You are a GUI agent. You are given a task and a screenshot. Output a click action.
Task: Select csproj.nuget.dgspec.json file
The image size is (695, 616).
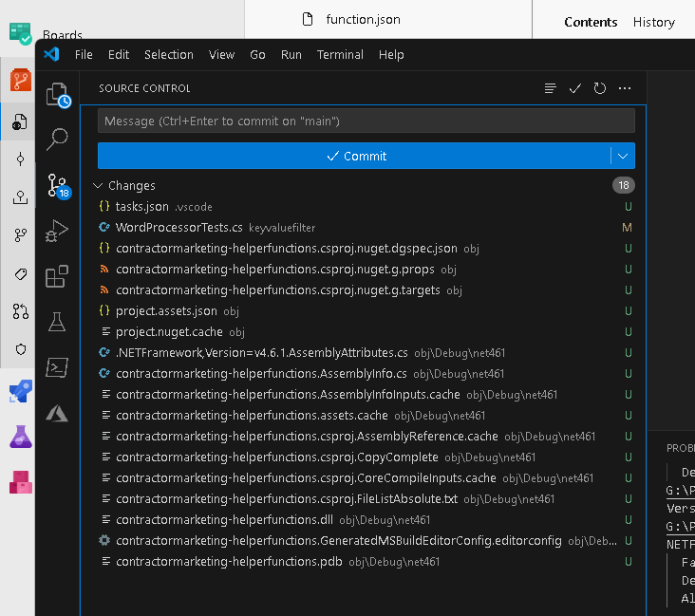pos(364,248)
